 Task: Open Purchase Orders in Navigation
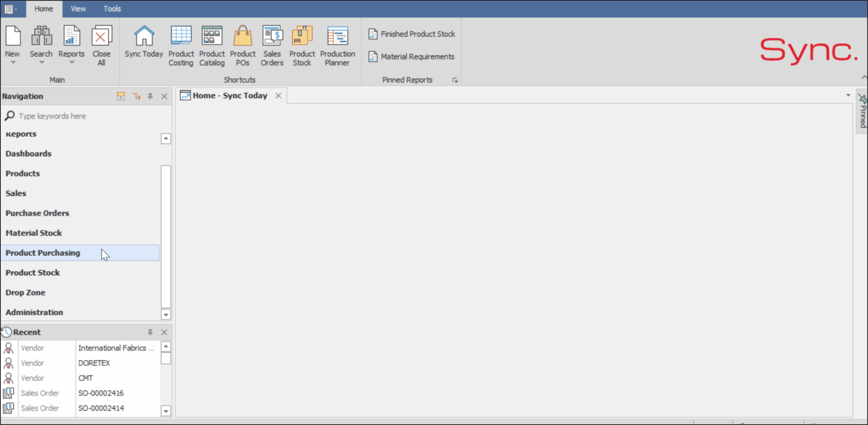[x=80, y=213]
